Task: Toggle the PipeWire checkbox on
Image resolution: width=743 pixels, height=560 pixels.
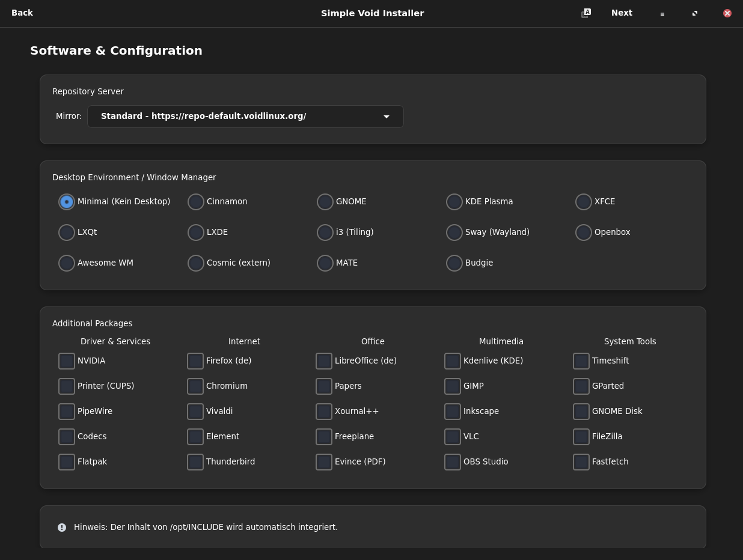Action: coord(67,412)
